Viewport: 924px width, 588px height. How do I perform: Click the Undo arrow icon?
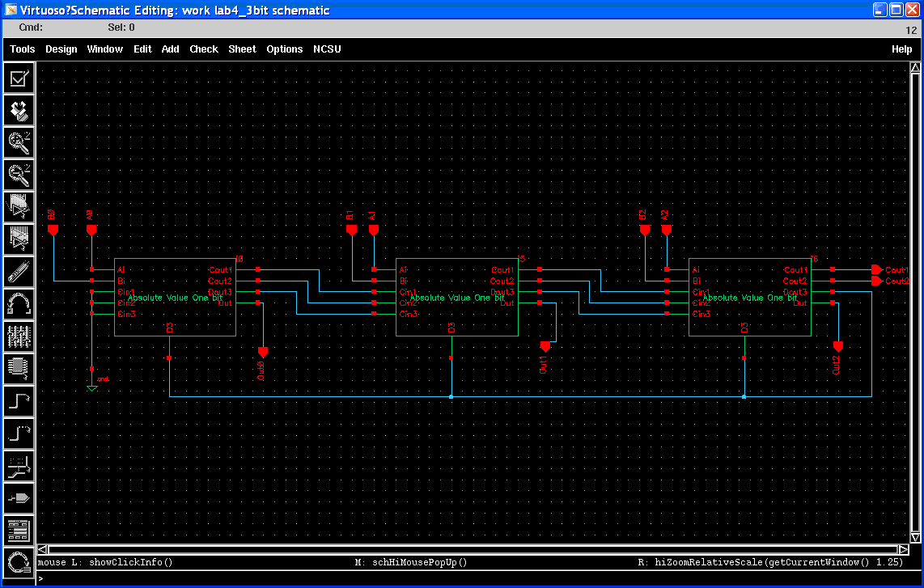[x=19, y=304]
